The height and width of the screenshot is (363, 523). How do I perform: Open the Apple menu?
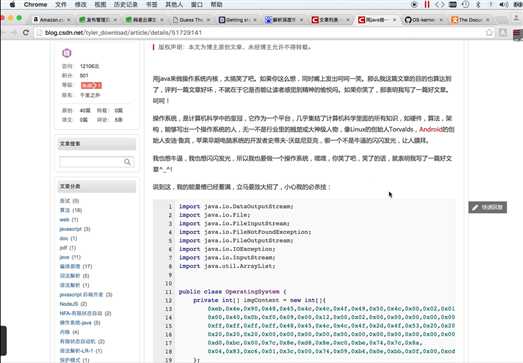pos(12,4)
